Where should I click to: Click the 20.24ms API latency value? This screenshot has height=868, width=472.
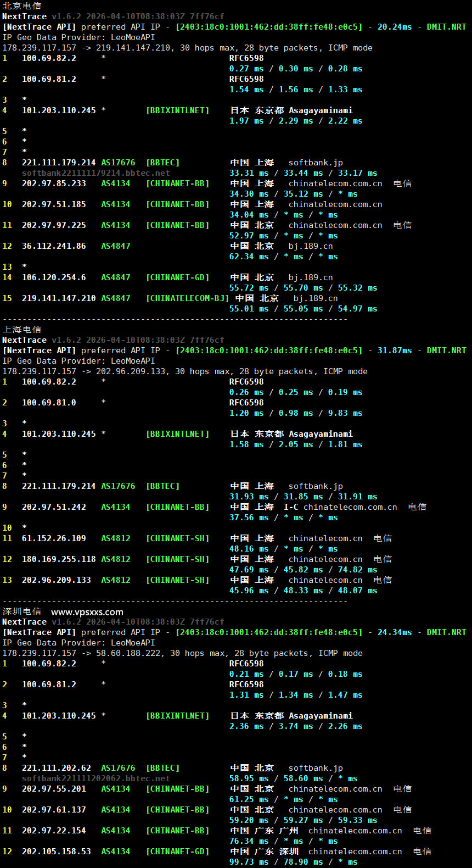click(395, 27)
